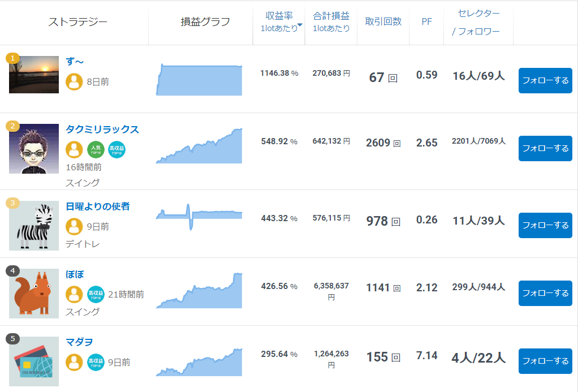Click the orange user icon in マダヲ row
Screen dimensions: 578x392
74,362
